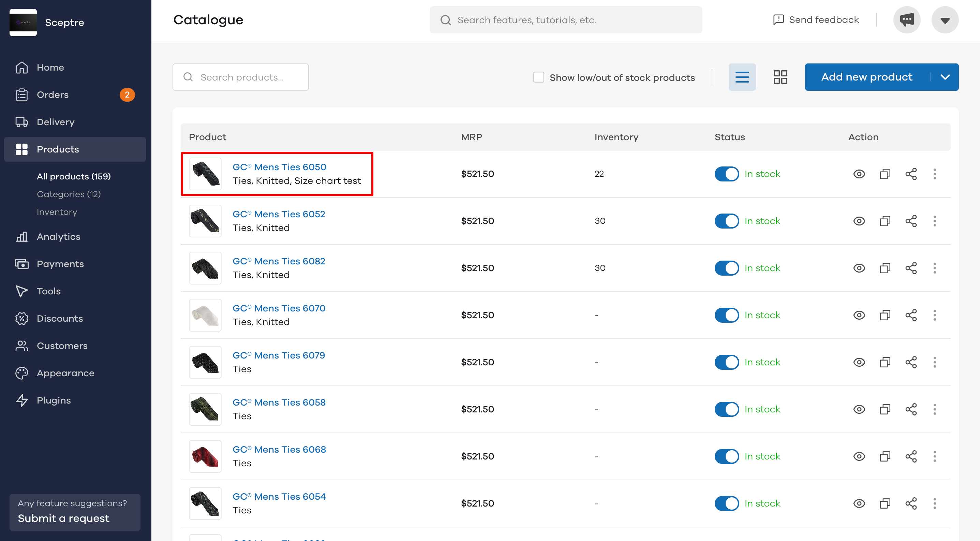Click Send feedback link
This screenshot has width=980, height=541.
[816, 20]
